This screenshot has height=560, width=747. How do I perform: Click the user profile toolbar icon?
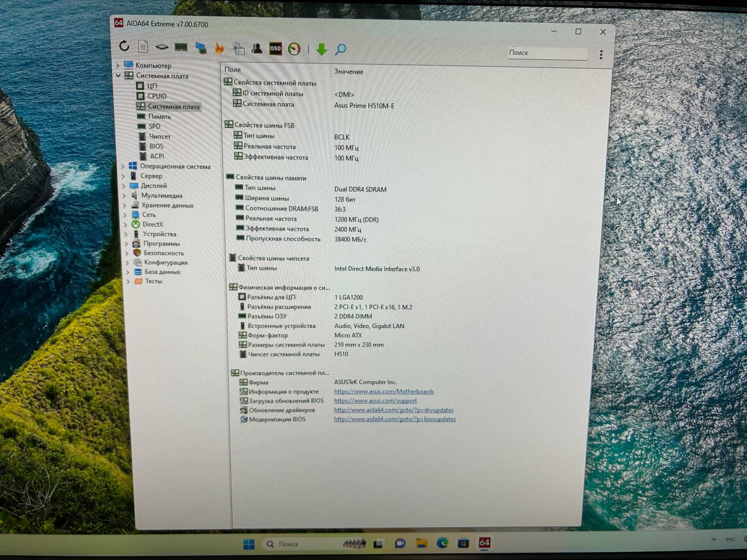[257, 48]
